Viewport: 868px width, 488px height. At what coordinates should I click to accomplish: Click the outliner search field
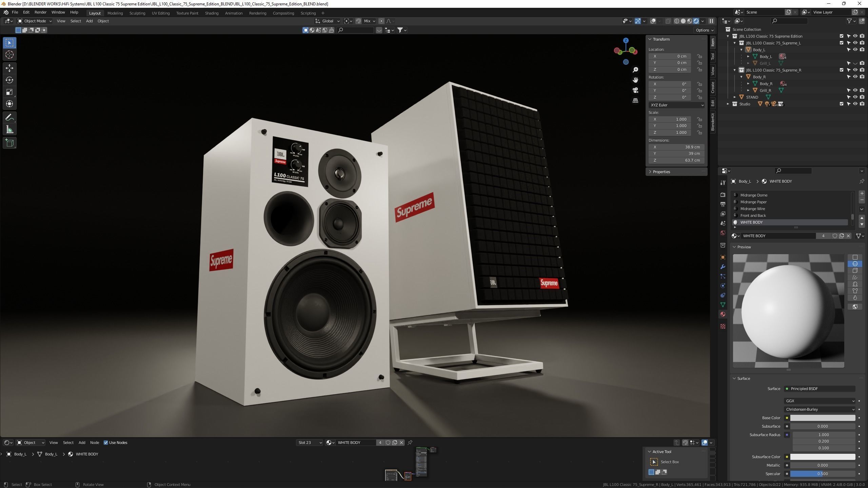point(789,21)
